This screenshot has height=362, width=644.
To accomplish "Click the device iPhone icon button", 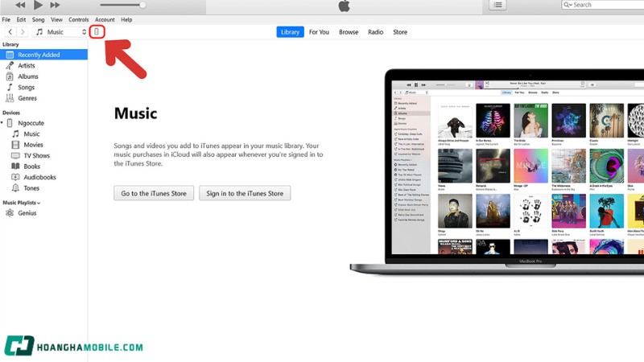I will 97,31.
